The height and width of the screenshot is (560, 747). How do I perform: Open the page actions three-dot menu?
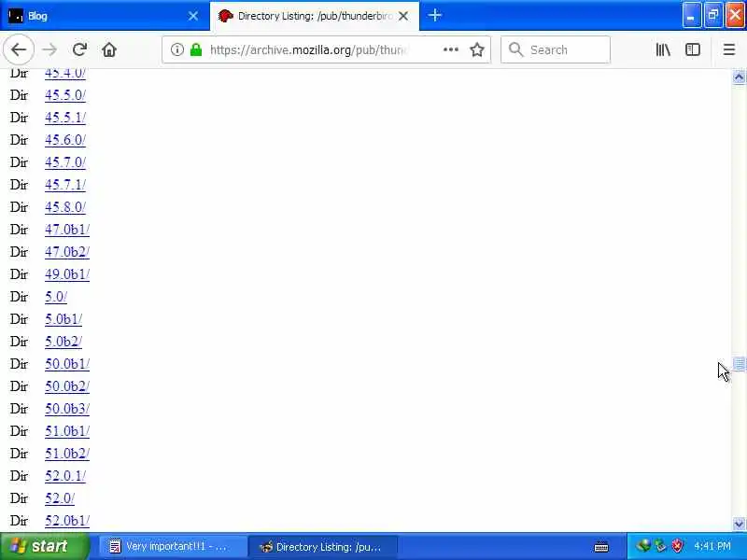[451, 49]
